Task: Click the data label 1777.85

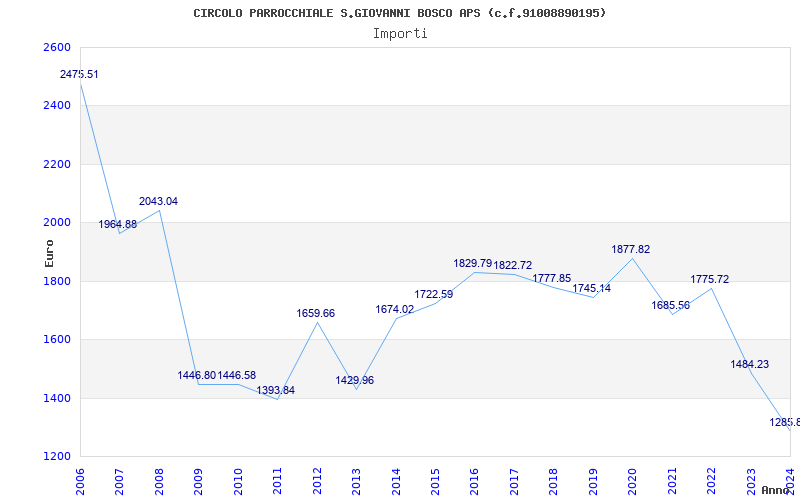Action: pos(552,278)
